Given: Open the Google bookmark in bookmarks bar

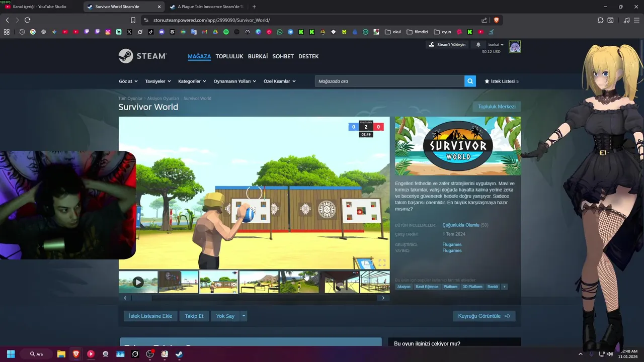Looking at the screenshot, I should coord(33,32).
